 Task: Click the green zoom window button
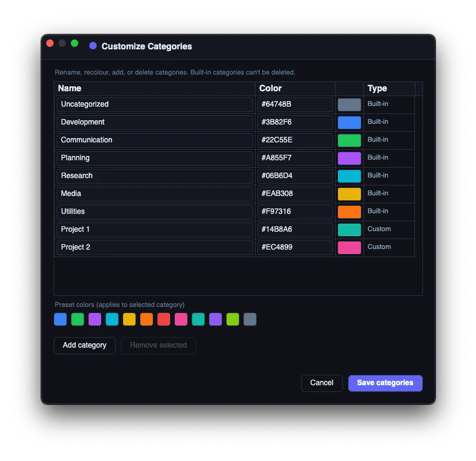[x=75, y=44]
